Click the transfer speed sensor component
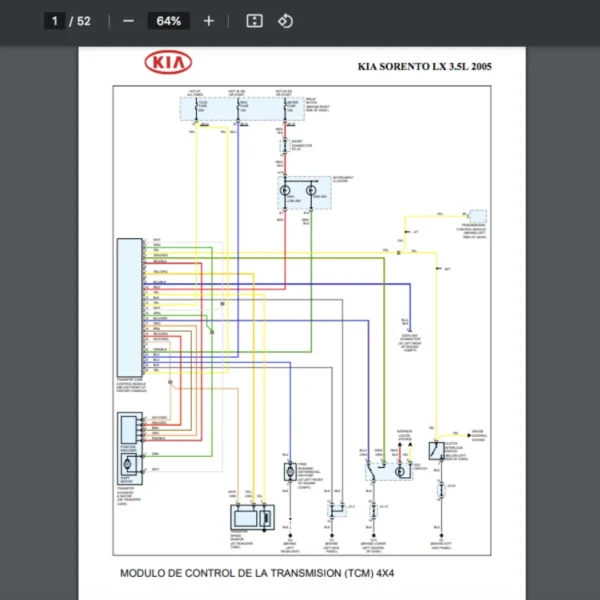The image size is (600, 600). click(x=253, y=517)
